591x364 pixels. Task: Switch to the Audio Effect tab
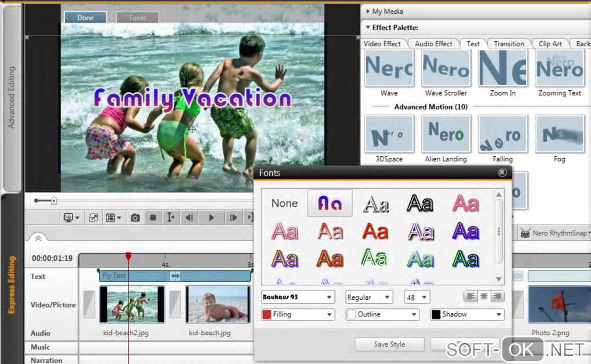pos(433,43)
